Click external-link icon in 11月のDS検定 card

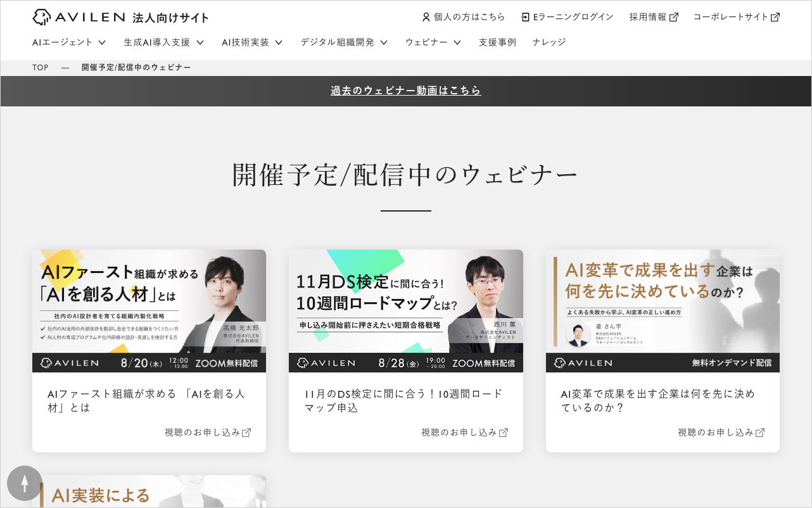coord(504,433)
